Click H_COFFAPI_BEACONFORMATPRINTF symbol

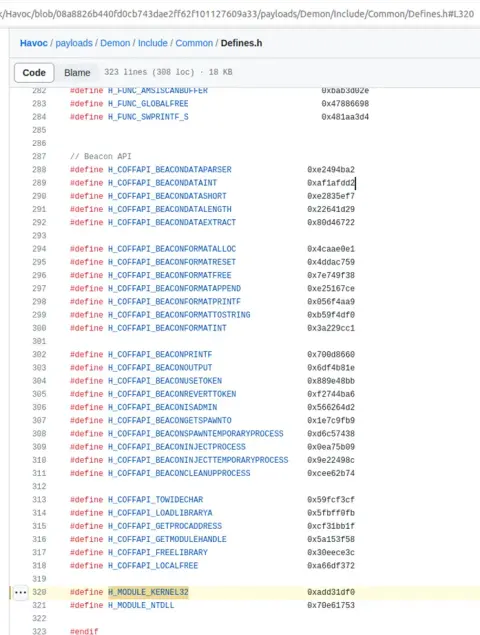(174, 302)
